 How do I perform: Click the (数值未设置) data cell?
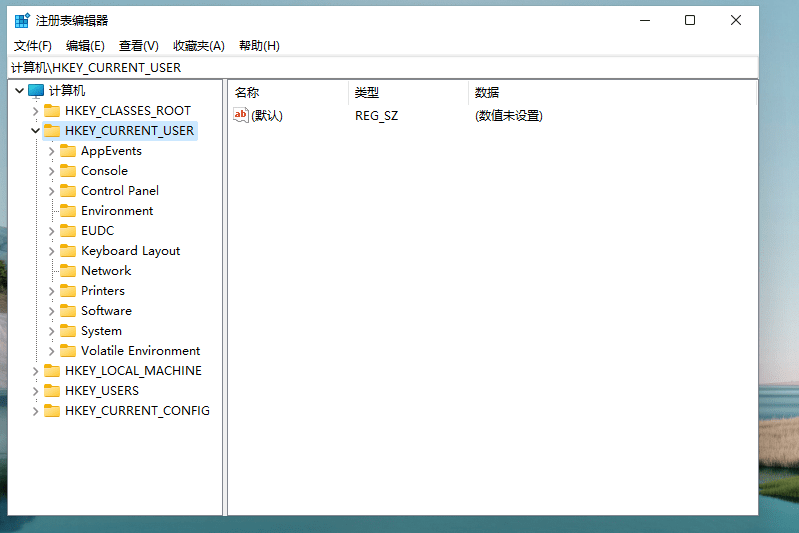(509, 116)
